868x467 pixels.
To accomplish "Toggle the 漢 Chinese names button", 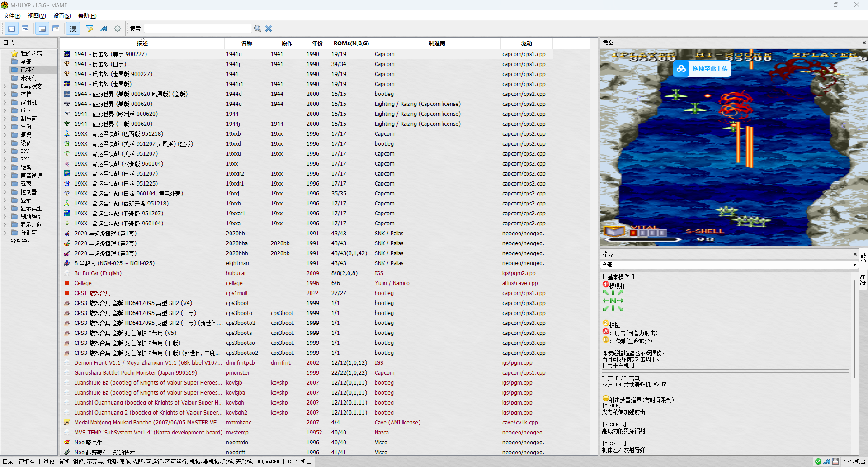I will [x=73, y=29].
